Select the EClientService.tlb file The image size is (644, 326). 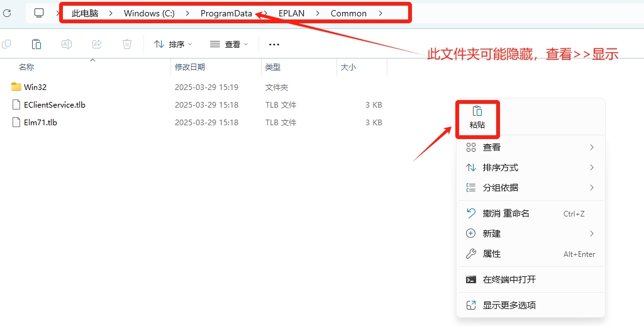(x=54, y=104)
